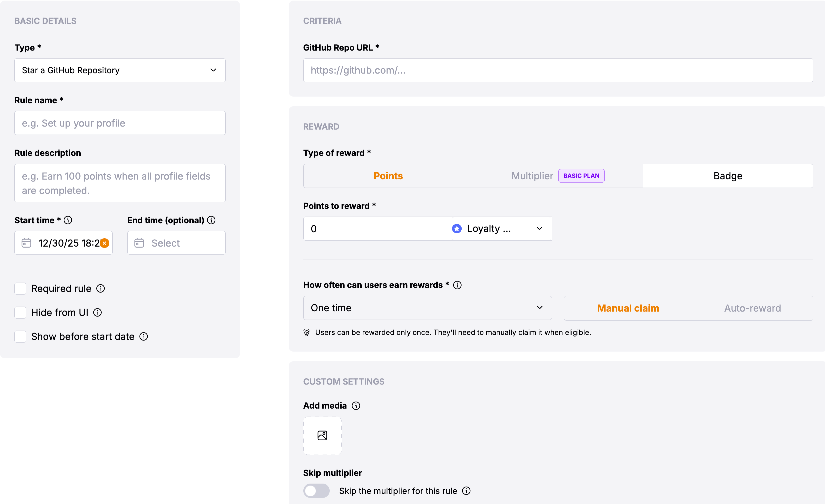Viewport: 825px width, 504px height.
Task: Open the rule Type dropdown
Action: [x=120, y=70]
